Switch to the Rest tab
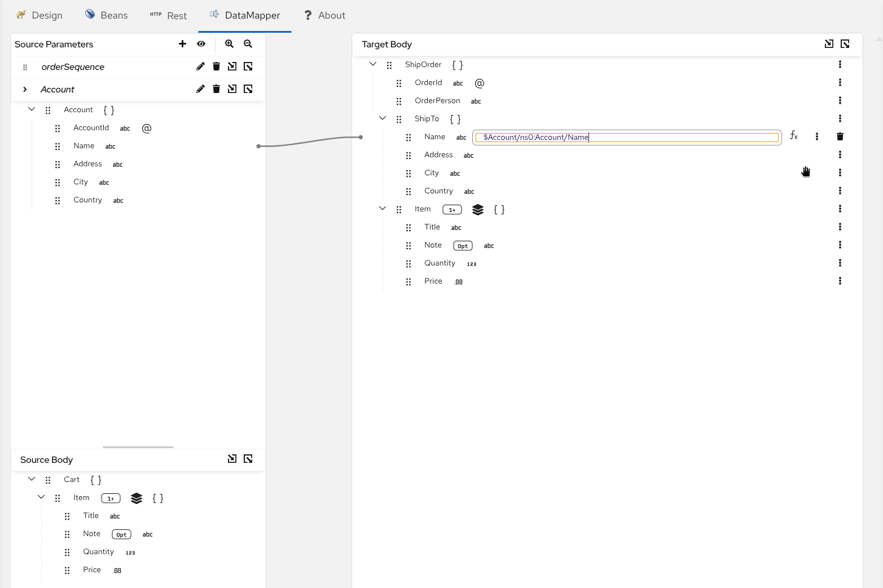Screen dimensions: 883x588 168,15
